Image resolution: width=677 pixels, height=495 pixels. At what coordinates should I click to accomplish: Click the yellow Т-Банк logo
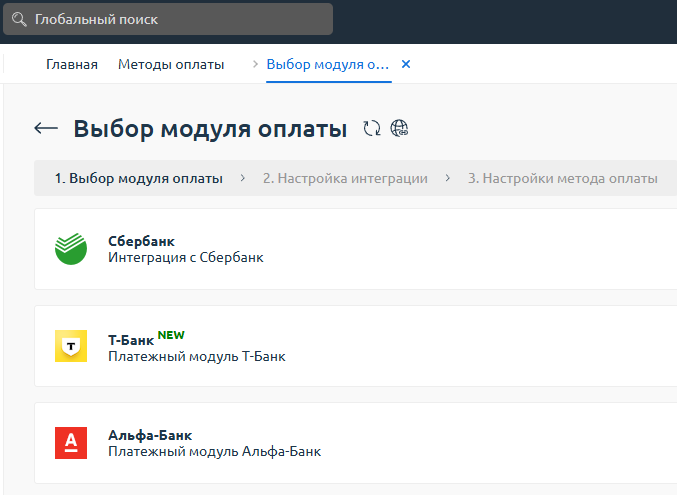click(71, 346)
